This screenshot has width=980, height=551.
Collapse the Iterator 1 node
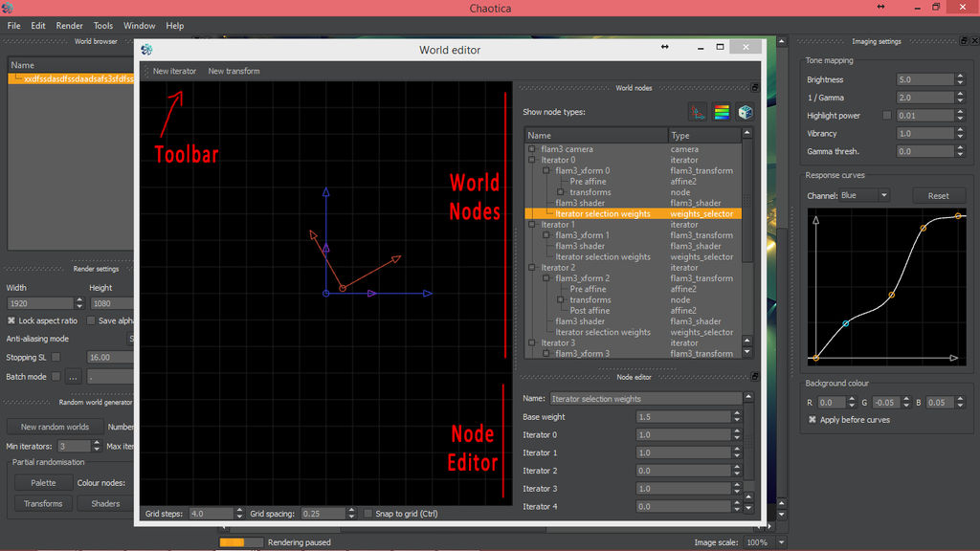click(532, 224)
